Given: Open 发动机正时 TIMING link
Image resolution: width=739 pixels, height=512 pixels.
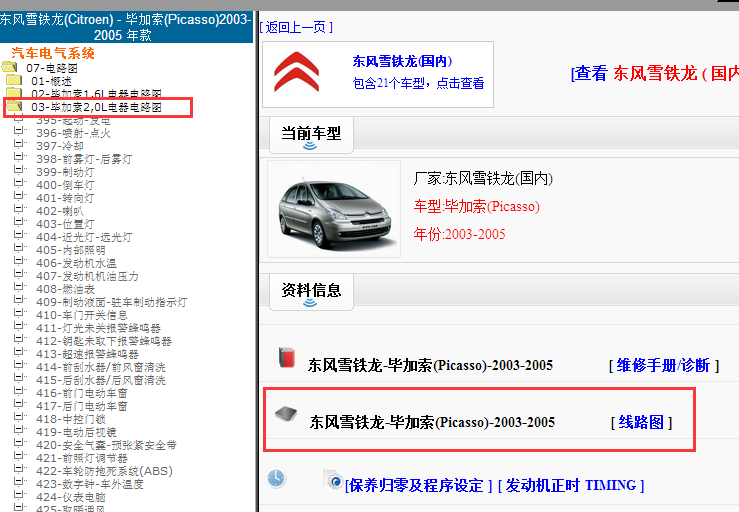Looking at the screenshot, I should [571, 485].
